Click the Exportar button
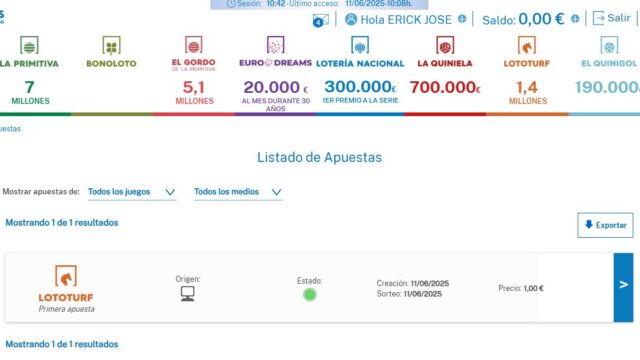This screenshot has height=360, width=640. 605,225
